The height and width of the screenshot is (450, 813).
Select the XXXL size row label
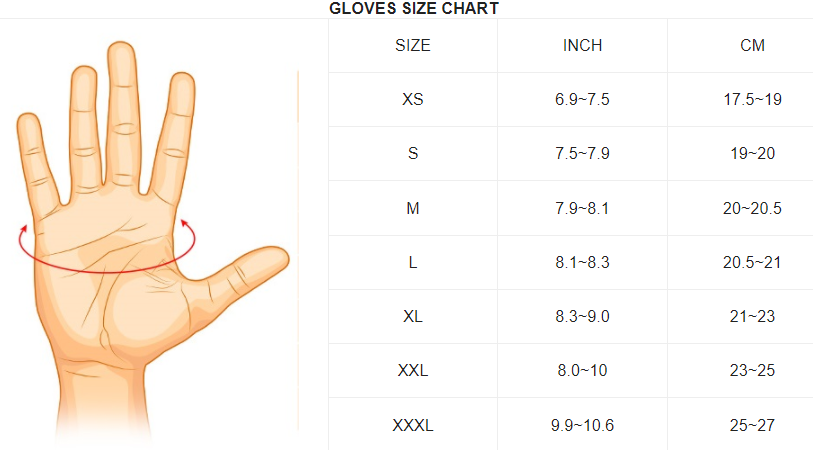413,426
